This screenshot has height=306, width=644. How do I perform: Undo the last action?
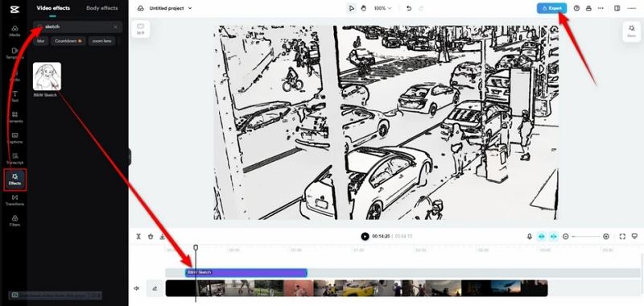coord(409,8)
